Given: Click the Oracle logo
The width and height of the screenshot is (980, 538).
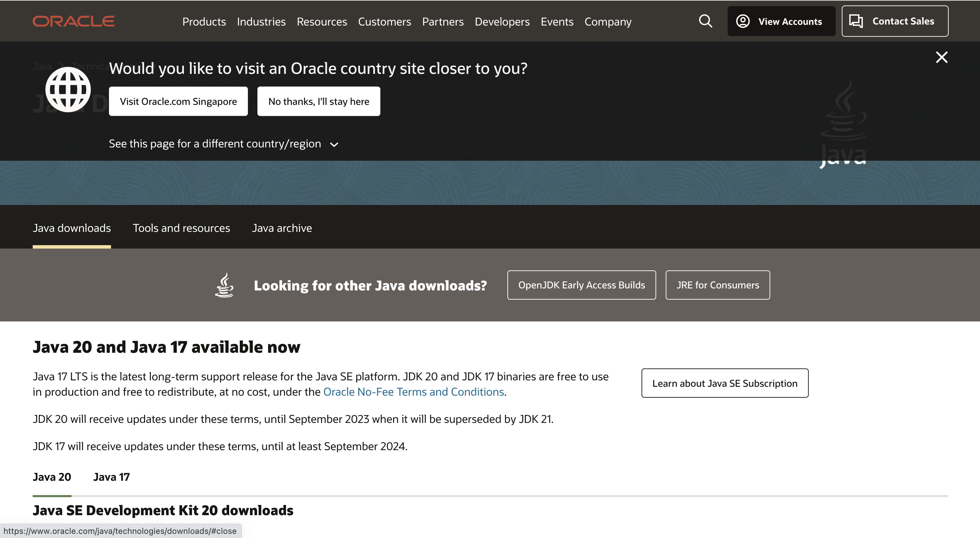Looking at the screenshot, I should 74,21.
